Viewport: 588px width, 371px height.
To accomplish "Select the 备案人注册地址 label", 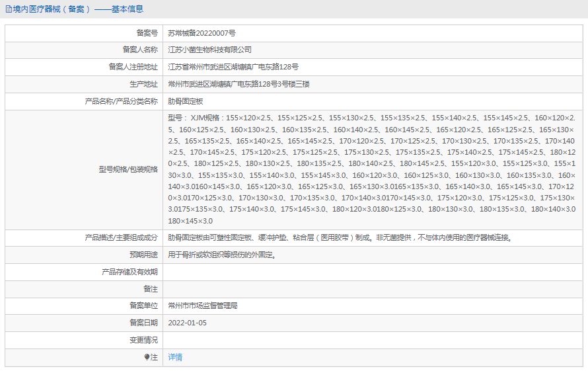I will (x=133, y=67).
